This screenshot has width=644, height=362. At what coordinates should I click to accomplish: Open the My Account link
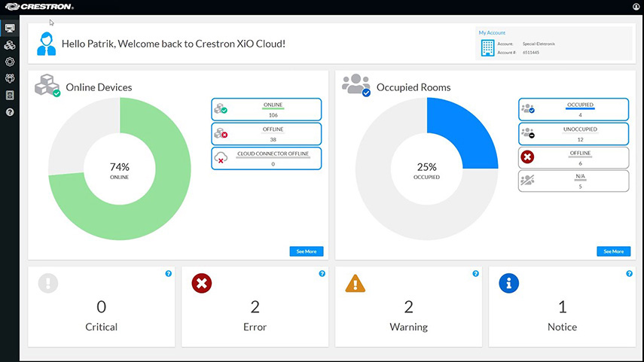(x=492, y=33)
